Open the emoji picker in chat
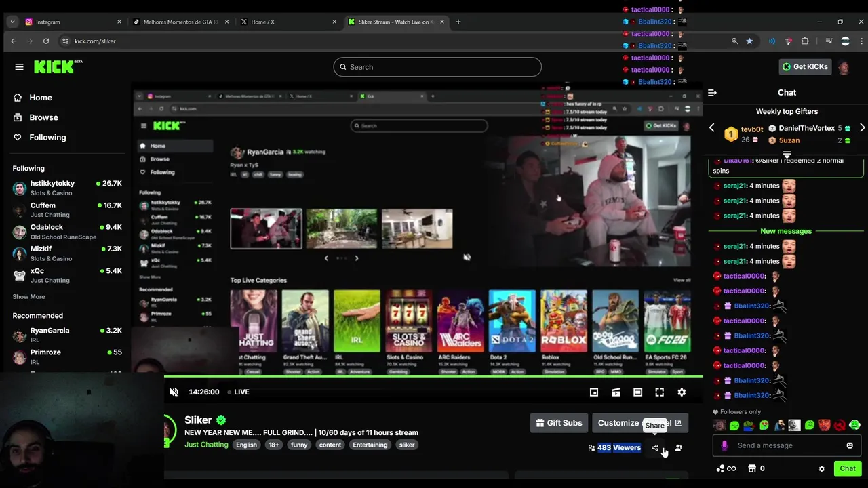The height and width of the screenshot is (488, 868). (850, 445)
